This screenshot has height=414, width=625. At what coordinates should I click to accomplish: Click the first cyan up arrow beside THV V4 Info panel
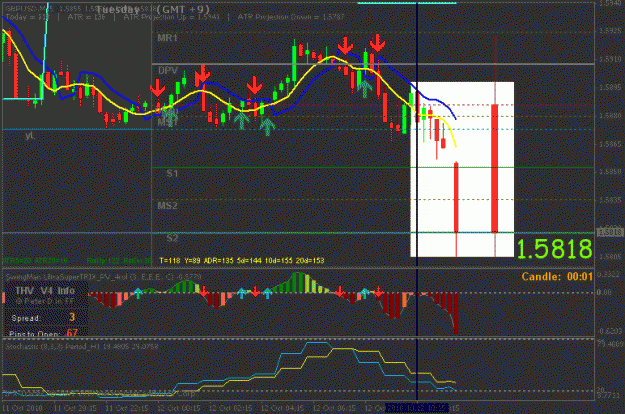138,293
